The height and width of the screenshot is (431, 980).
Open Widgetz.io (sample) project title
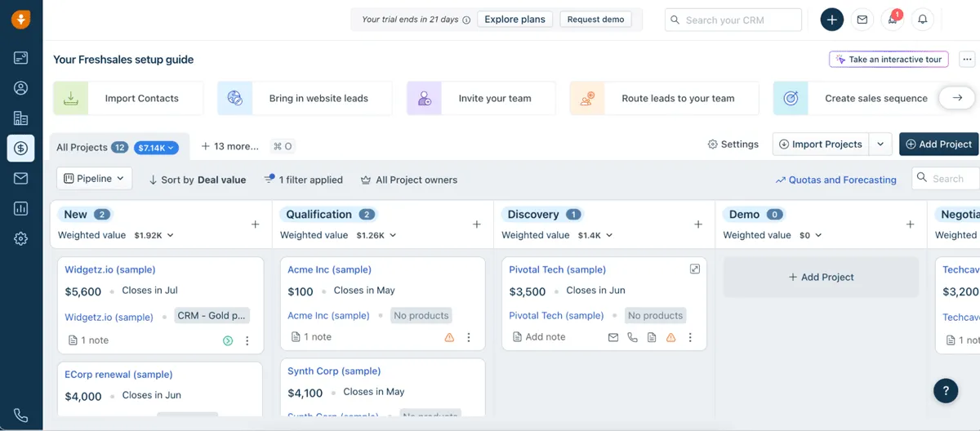tap(110, 269)
